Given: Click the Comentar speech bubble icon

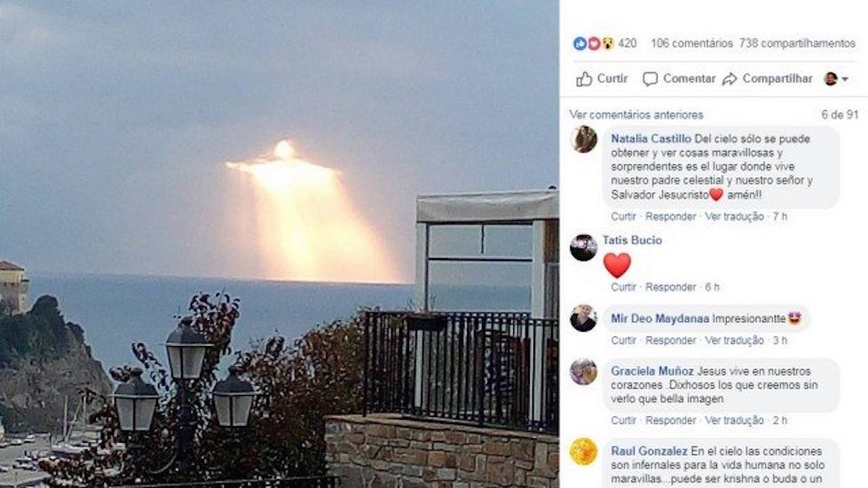Looking at the screenshot, I should tap(650, 79).
